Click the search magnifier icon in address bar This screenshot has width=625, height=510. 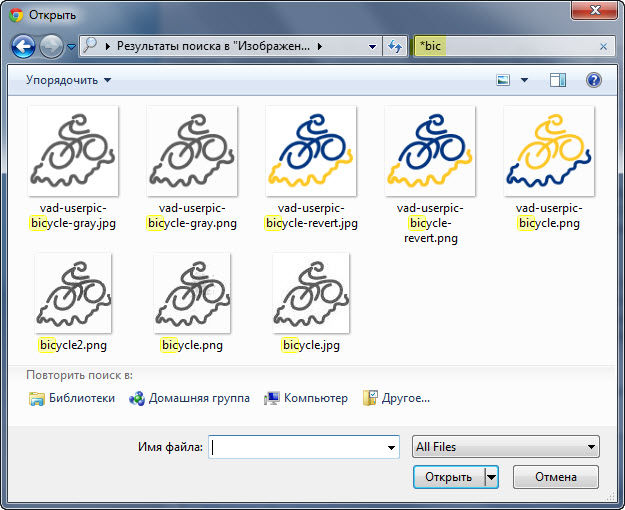pyautogui.click(x=90, y=45)
